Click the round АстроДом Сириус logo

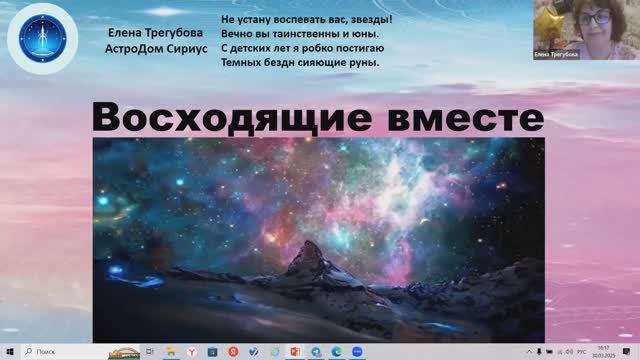click(x=42, y=39)
